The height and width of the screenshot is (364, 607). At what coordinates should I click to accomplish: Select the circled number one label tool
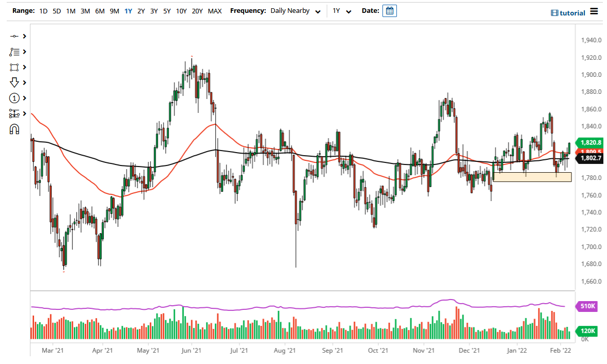14,98
